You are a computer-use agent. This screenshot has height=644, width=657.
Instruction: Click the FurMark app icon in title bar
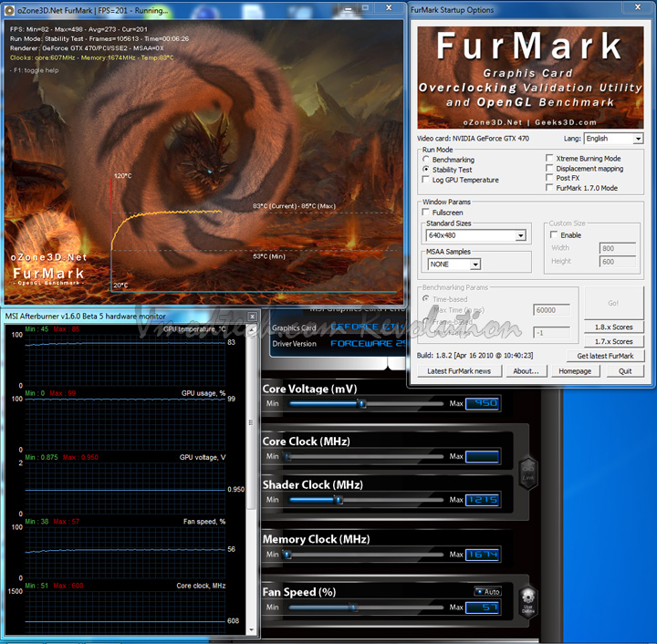[x=10, y=10]
